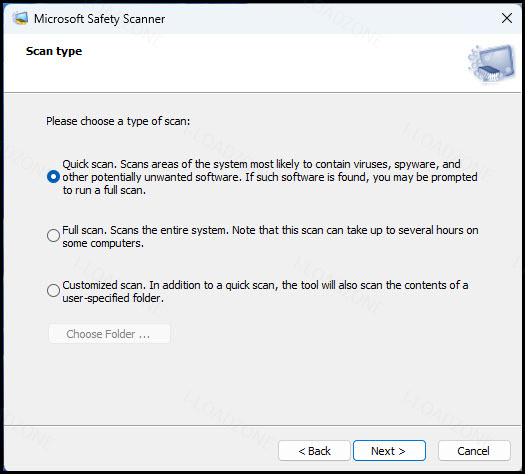Click the window title 'Microsoft Safety Scanner'

[x=99, y=19]
